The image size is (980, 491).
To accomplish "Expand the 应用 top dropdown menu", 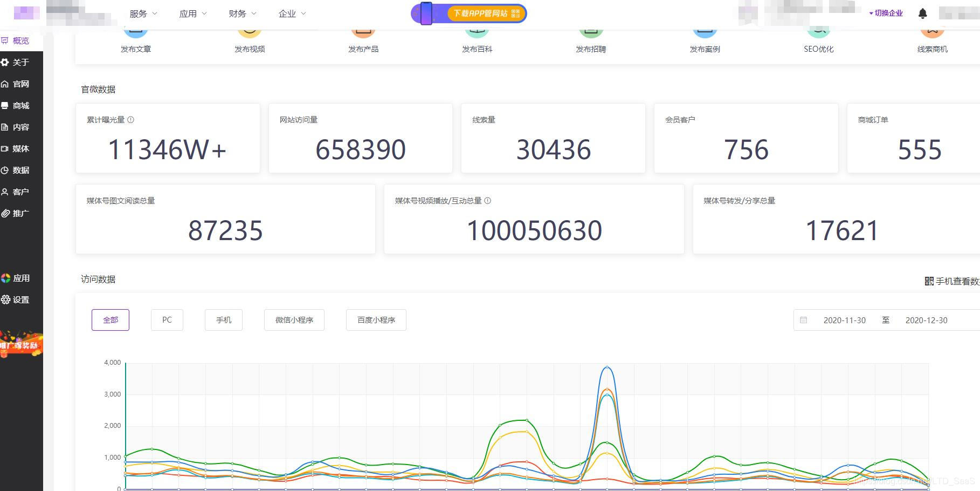I will pos(193,13).
